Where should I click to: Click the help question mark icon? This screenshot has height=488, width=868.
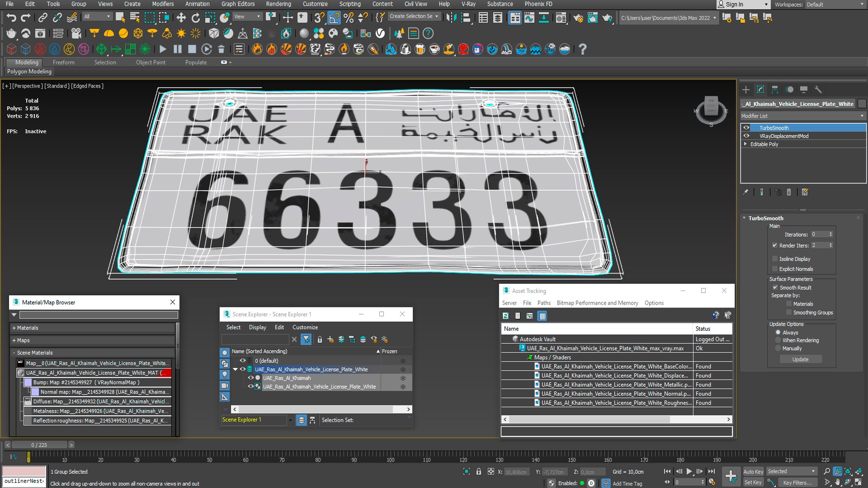click(x=582, y=49)
